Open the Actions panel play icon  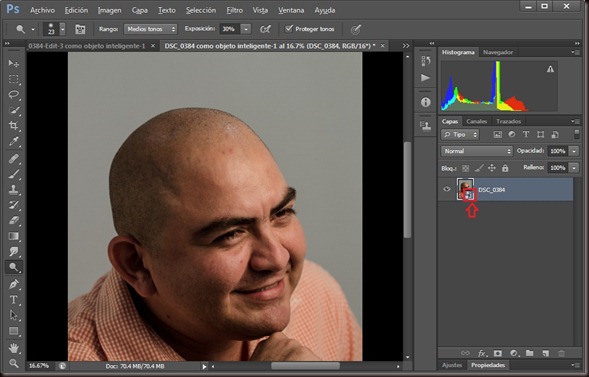pos(426,78)
